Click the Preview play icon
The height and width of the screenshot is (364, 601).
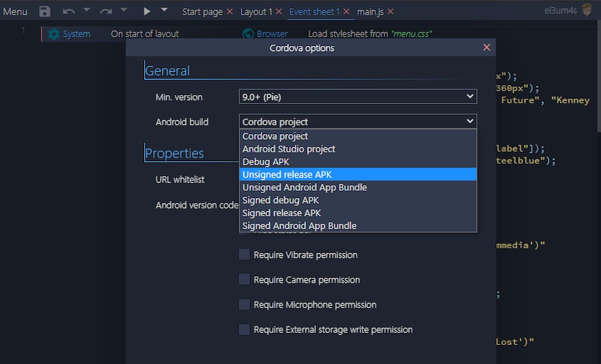pos(147,11)
